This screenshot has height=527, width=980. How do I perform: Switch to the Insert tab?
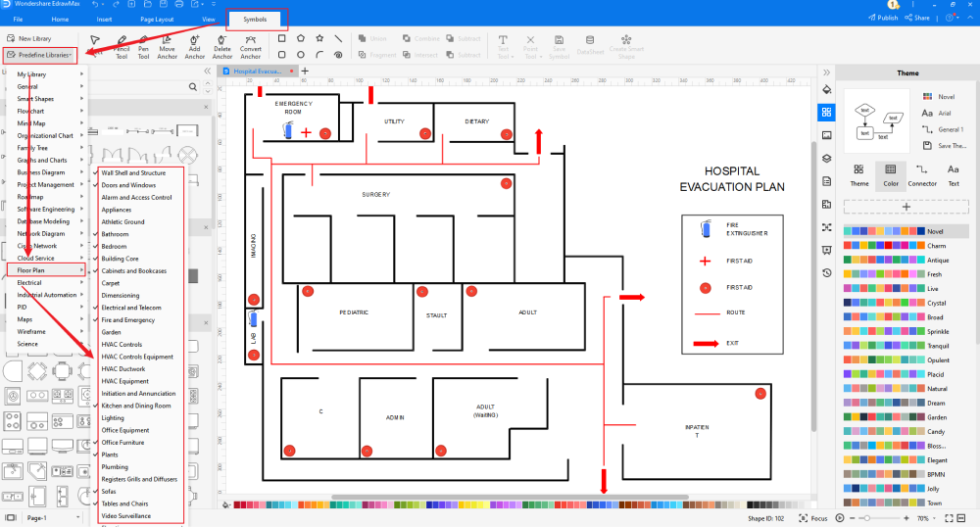tap(105, 20)
